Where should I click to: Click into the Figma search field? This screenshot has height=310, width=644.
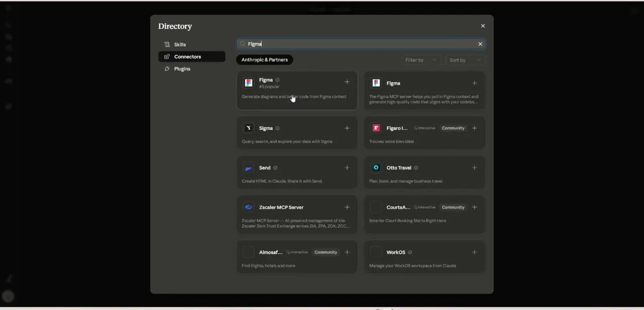(x=361, y=44)
